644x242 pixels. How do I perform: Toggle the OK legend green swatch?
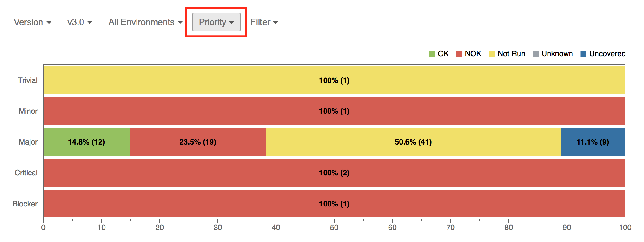[432, 54]
